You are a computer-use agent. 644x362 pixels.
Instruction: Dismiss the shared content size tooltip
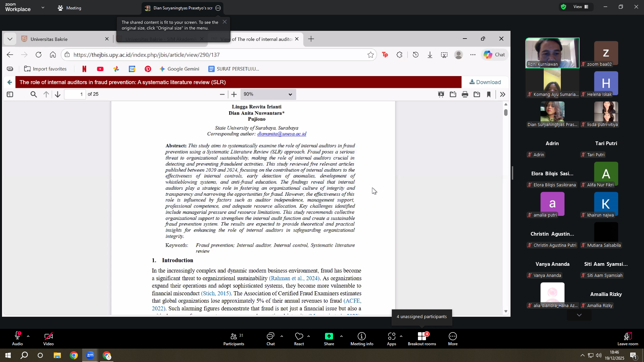click(x=225, y=22)
